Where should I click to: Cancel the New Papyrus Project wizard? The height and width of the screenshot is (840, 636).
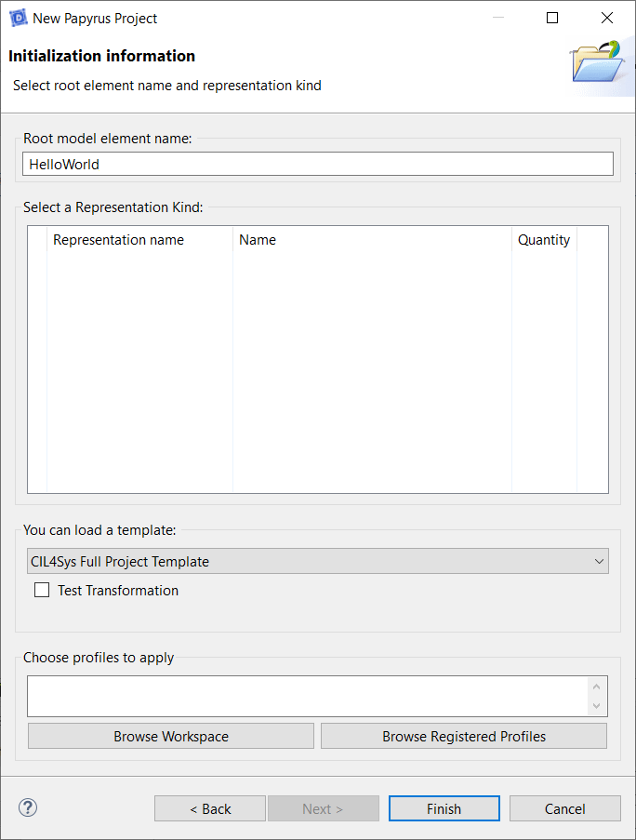click(x=564, y=808)
